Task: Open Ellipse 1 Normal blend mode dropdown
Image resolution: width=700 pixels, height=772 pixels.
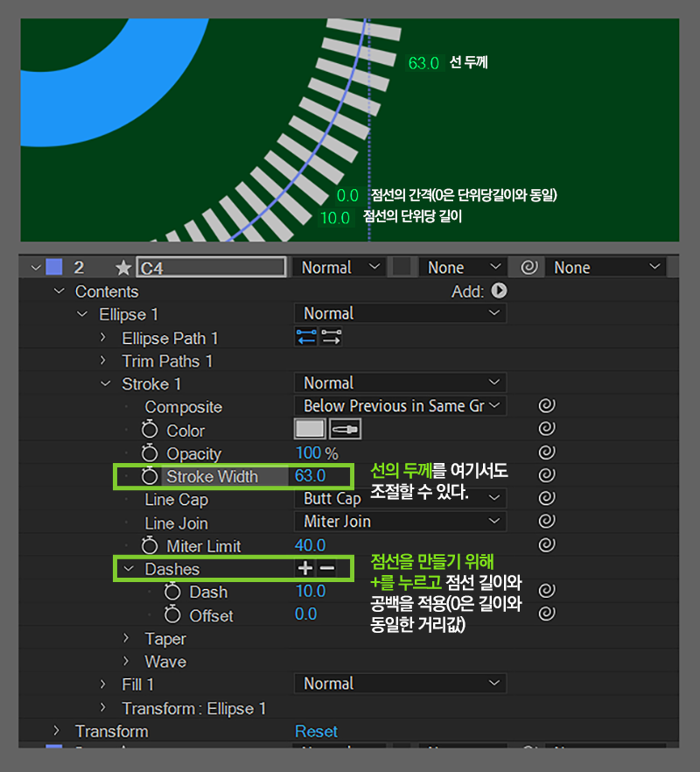Action: pos(400,313)
